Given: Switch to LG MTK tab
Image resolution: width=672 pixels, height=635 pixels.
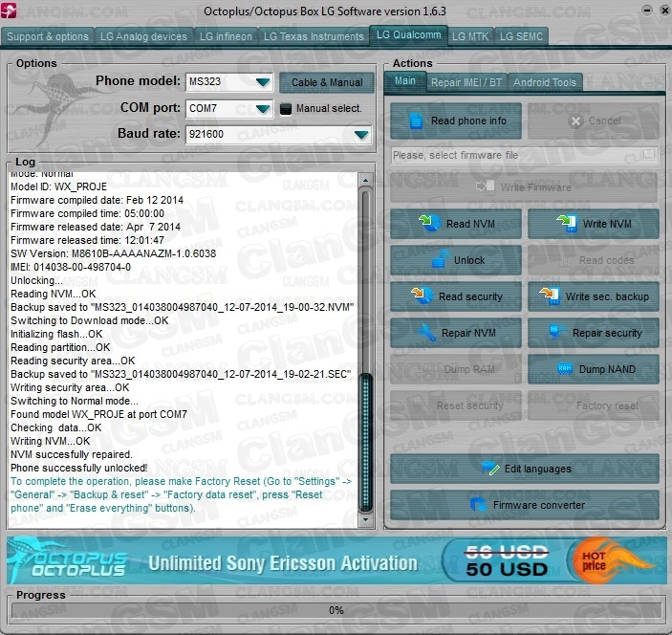Looking at the screenshot, I should click(470, 37).
